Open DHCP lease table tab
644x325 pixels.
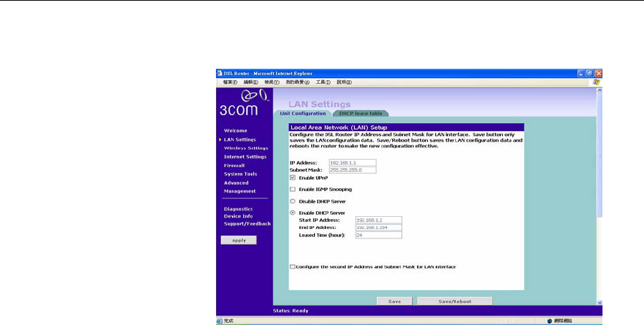pyautogui.click(x=361, y=113)
